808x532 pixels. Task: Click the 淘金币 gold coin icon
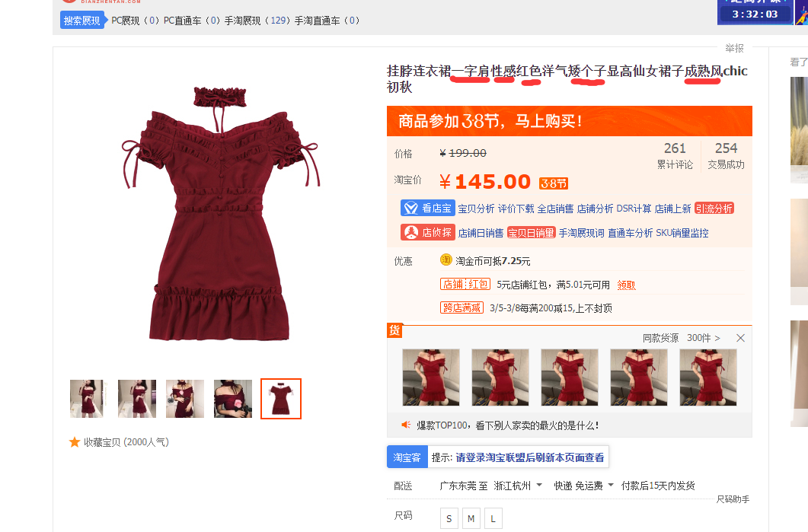click(x=446, y=260)
